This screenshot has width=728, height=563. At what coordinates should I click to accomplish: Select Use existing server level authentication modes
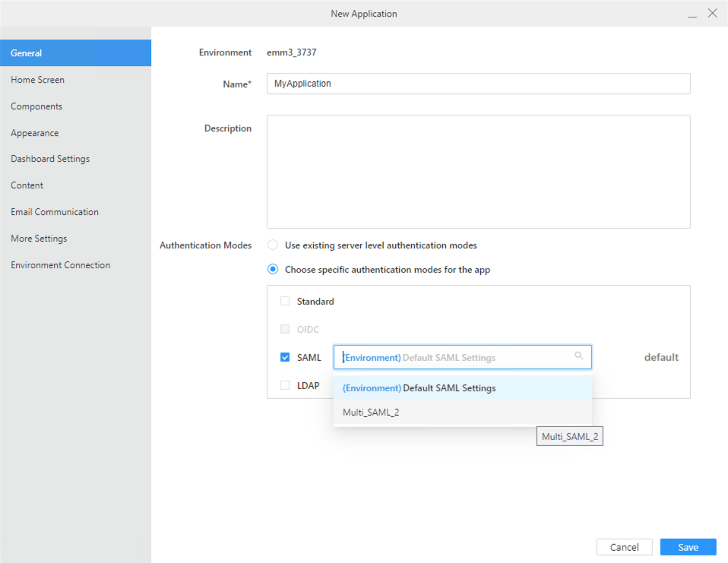[273, 245]
